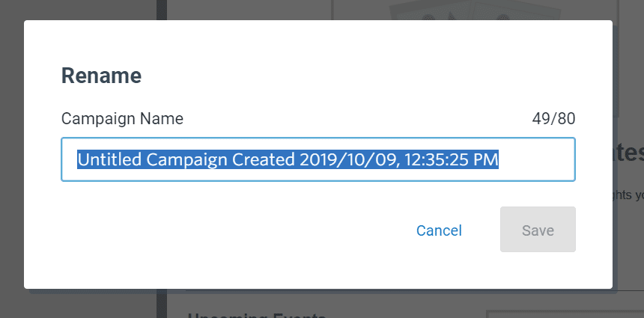The width and height of the screenshot is (644, 318).
Task: Click dimmed box beside Upcoming Events
Action: [565, 314]
